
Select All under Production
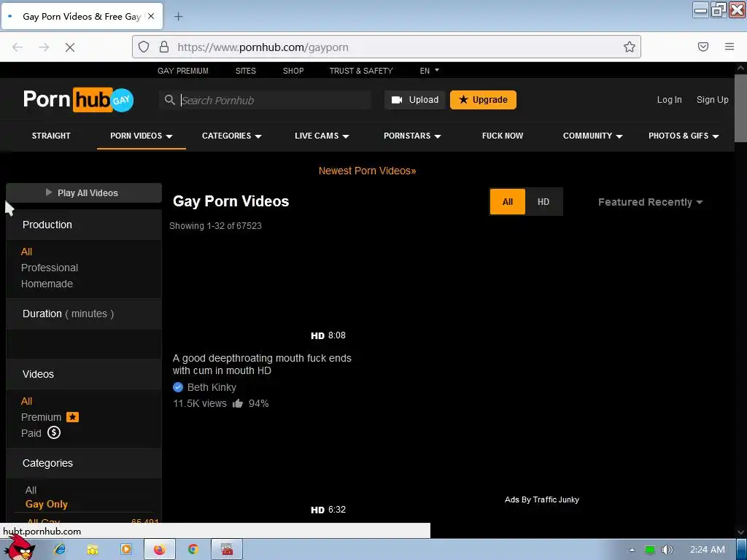click(27, 252)
